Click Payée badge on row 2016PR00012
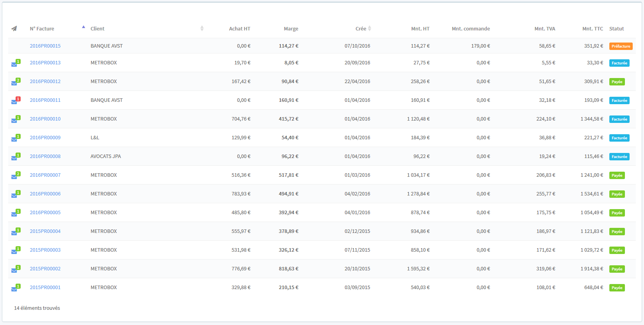This screenshot has height=325, width=644. [617, 82]
